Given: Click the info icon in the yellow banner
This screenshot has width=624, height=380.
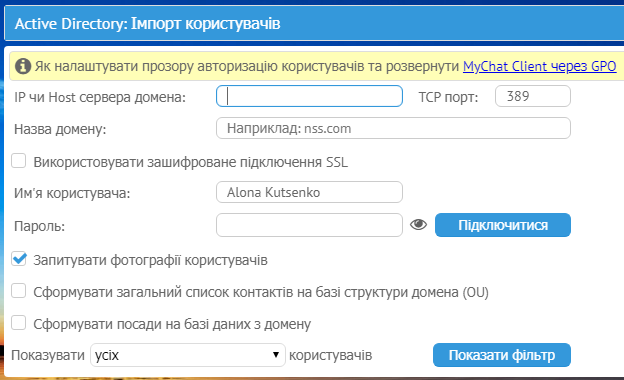Looking at the screenshot, I should tap(23, 66).
